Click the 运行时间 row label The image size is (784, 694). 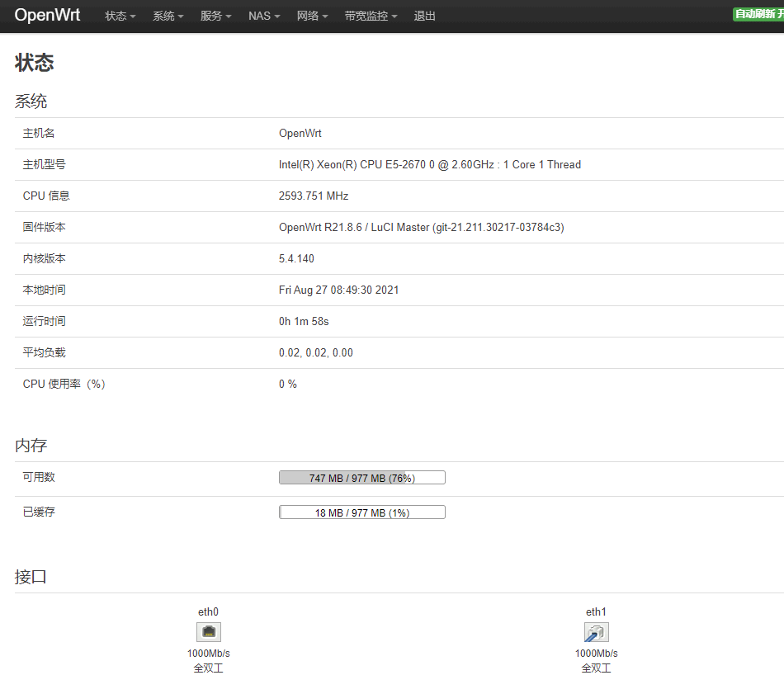44,321
